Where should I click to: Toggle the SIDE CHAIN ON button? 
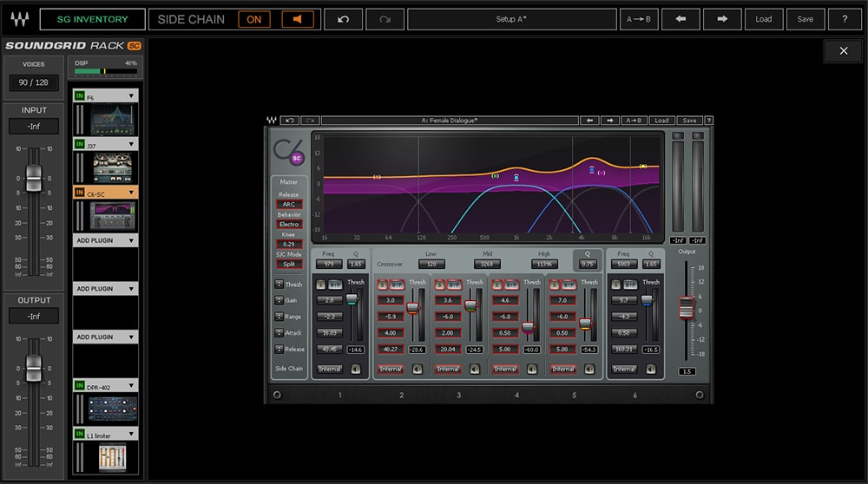click(x=254, y=19)
